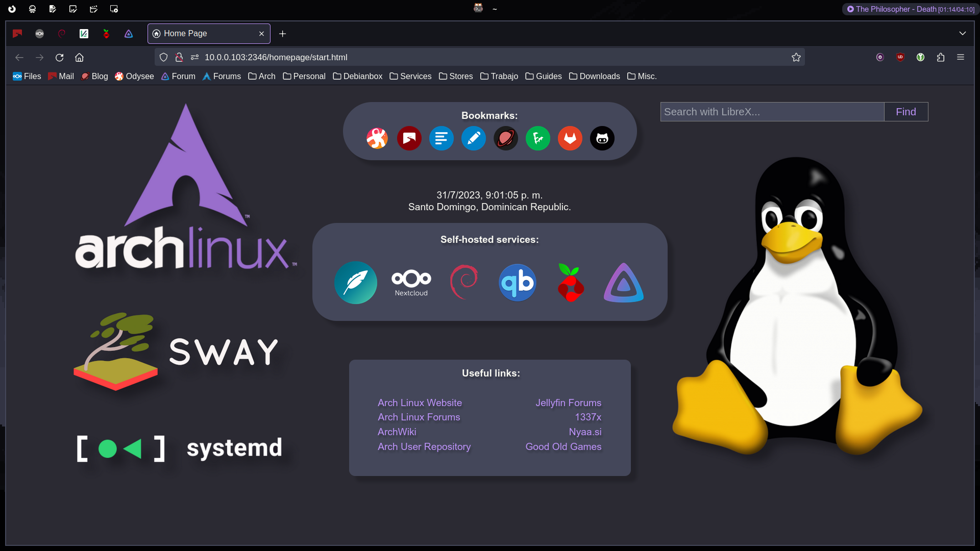Click the green circular bookmark icon
The image size is (980, 551).
(x=538, y=138)
